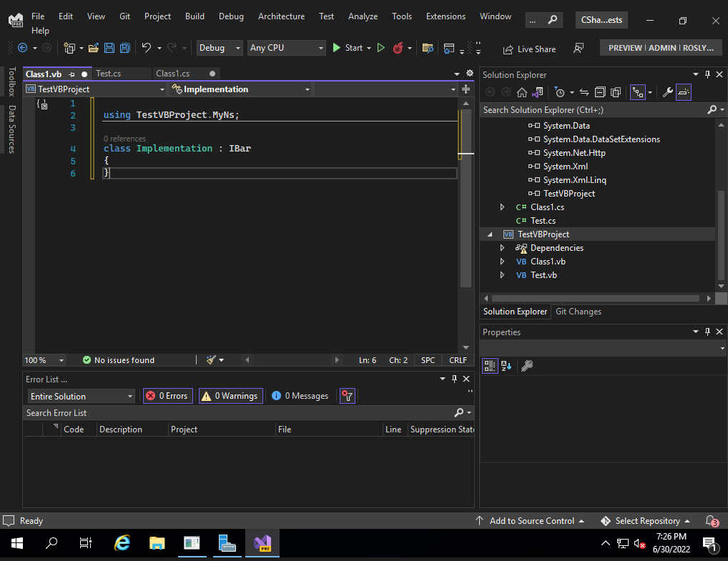
Task: Expand the Test.vb tree node
Action: coord(502,274)
